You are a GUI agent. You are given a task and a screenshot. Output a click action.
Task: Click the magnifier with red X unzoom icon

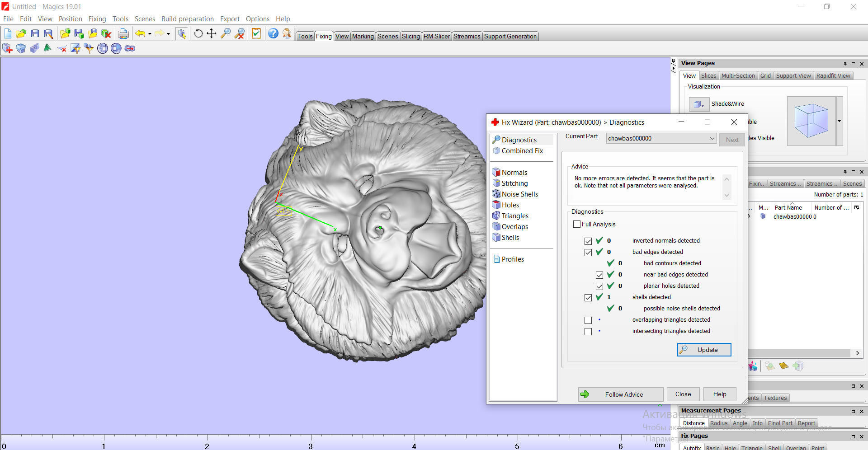pyautogui.click(x=240, y=33)
